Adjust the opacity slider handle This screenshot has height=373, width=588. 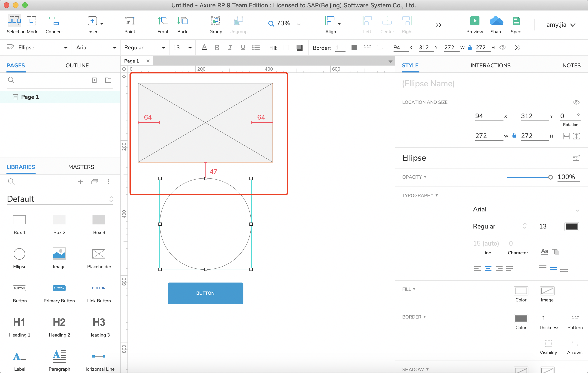(x=550, y=177)
